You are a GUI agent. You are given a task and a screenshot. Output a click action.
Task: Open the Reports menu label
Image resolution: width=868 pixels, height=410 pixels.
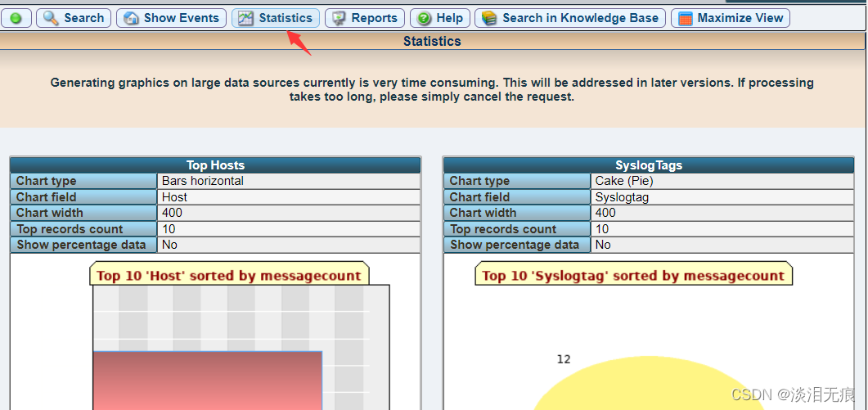[x=374, y=18]
